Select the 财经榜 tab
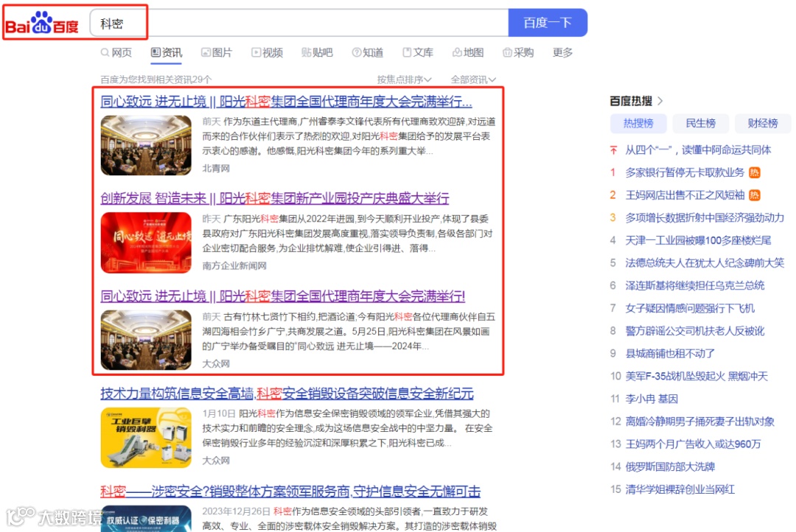The height and width of the screenshot is (532, 796). click(x=763, y=123)
